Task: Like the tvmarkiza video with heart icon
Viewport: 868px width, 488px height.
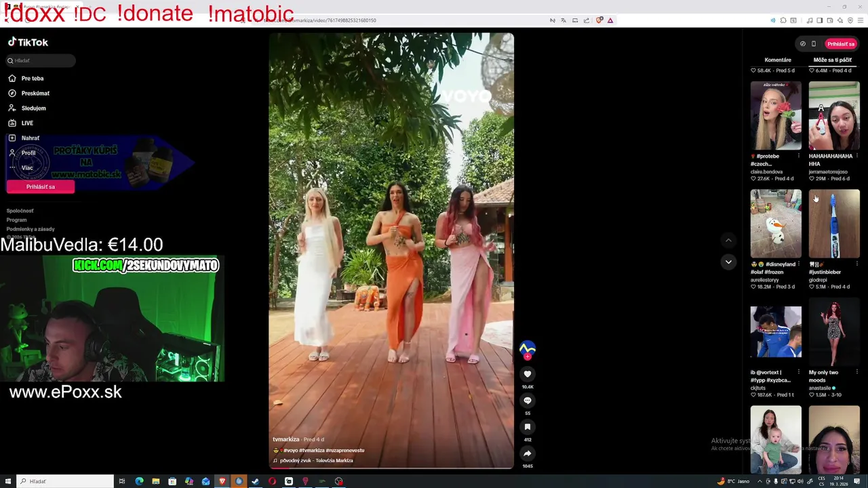Action: click(x=527, y=374)
